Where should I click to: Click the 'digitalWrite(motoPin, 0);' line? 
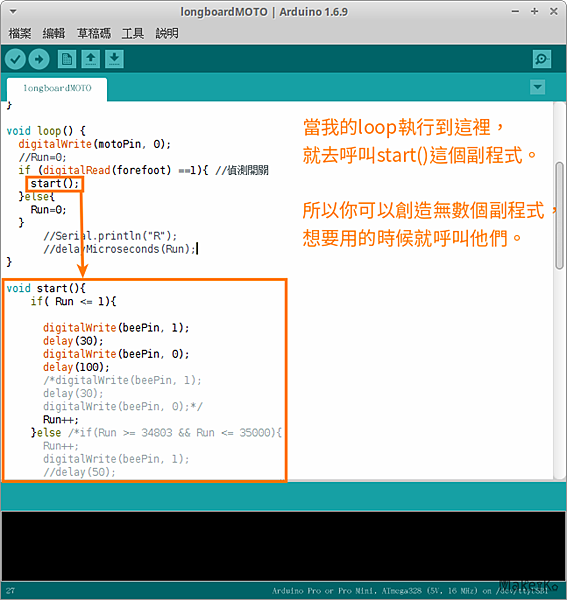pyautogui.click(x=94, y=144)
